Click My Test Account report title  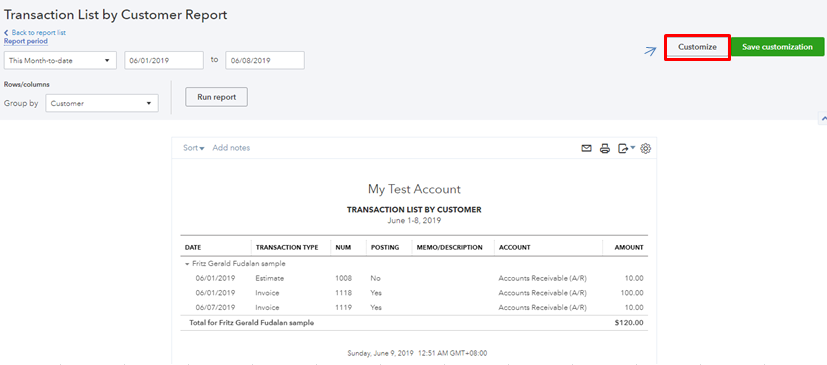414,189
